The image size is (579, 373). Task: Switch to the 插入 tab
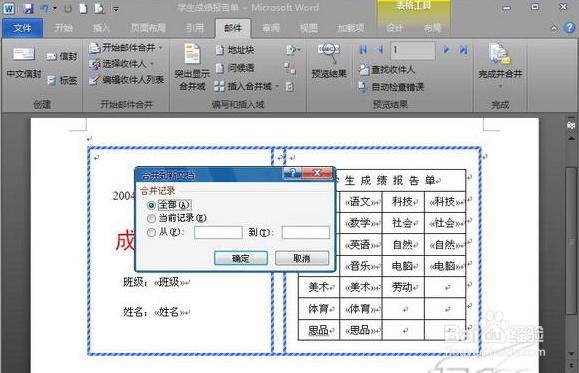[x=102, y=28]
